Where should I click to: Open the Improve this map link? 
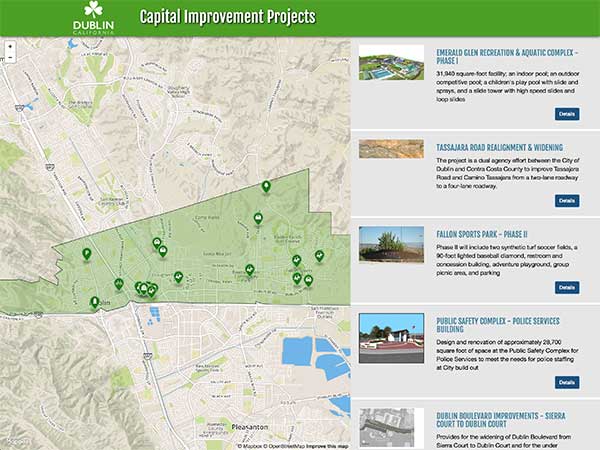click(326, 445)
